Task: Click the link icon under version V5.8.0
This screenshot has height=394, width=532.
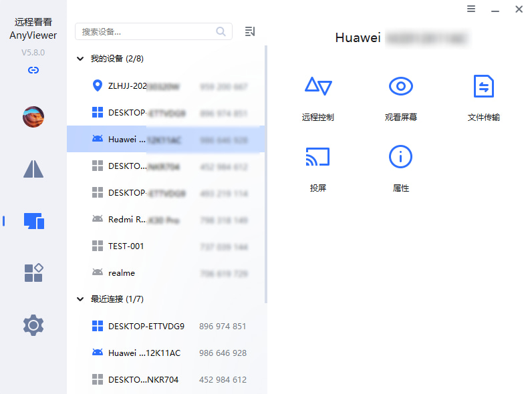Action: [x=33, y=70]
